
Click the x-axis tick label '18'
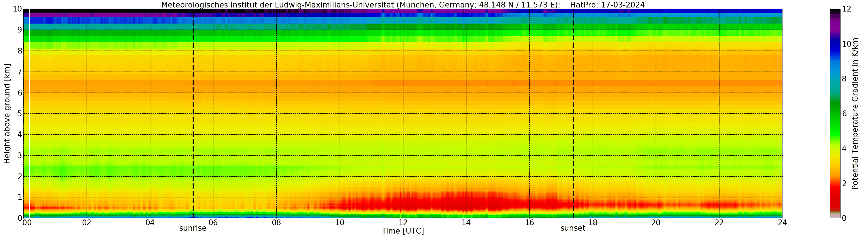593,223
